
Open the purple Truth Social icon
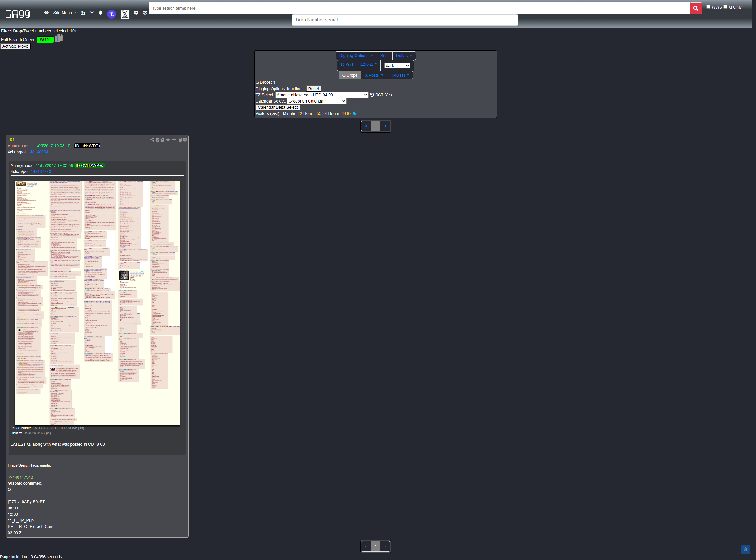tap(112, 14)
